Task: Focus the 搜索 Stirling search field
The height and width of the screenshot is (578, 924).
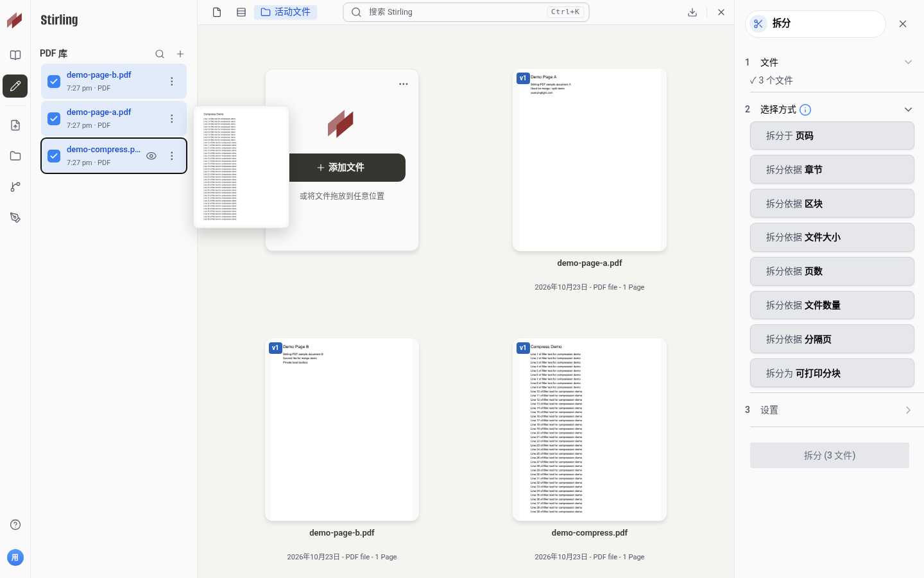Action: pyautogui.click(x=466, y=12)
